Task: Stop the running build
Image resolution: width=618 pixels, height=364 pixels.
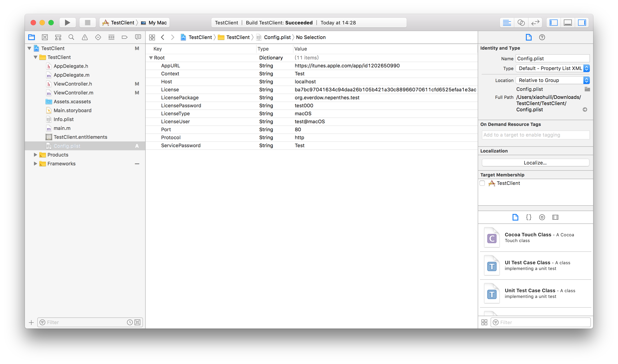Action: (87, 23)
